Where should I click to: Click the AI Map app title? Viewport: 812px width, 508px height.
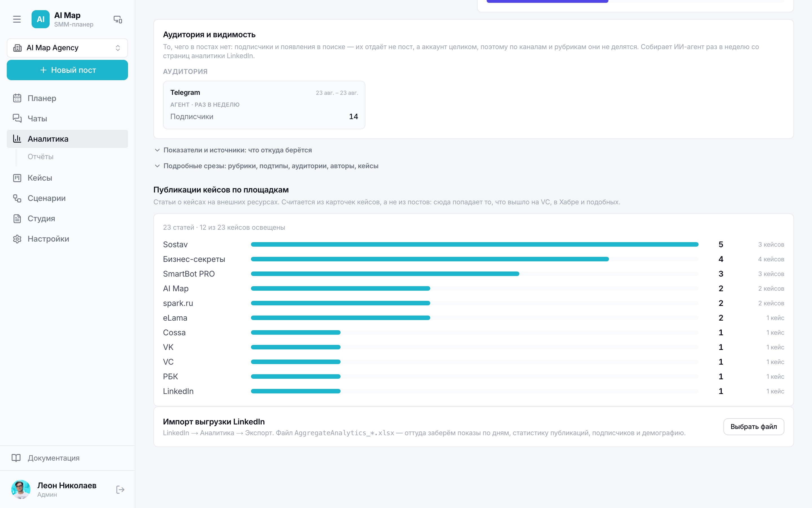pyautogui.click(x=67, y=15)
